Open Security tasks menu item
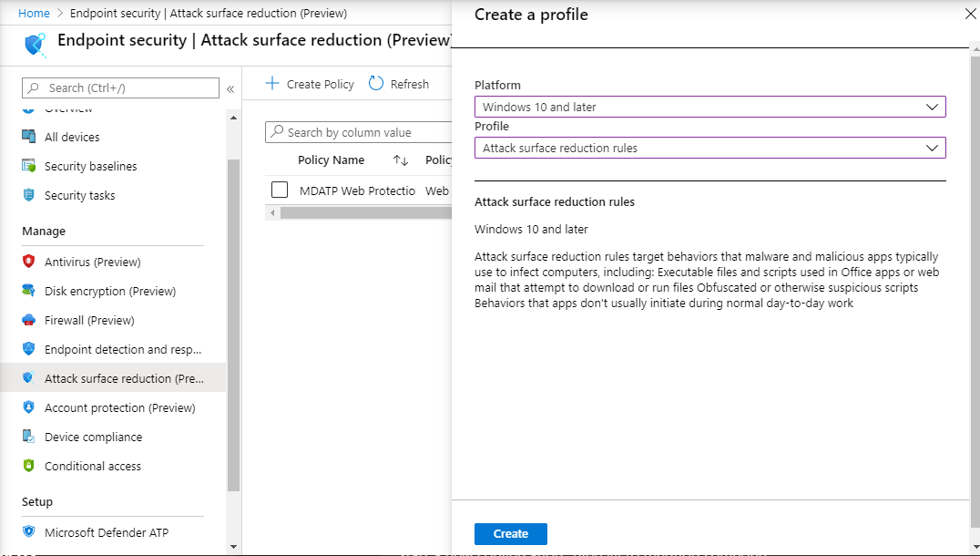 (79, 195)
